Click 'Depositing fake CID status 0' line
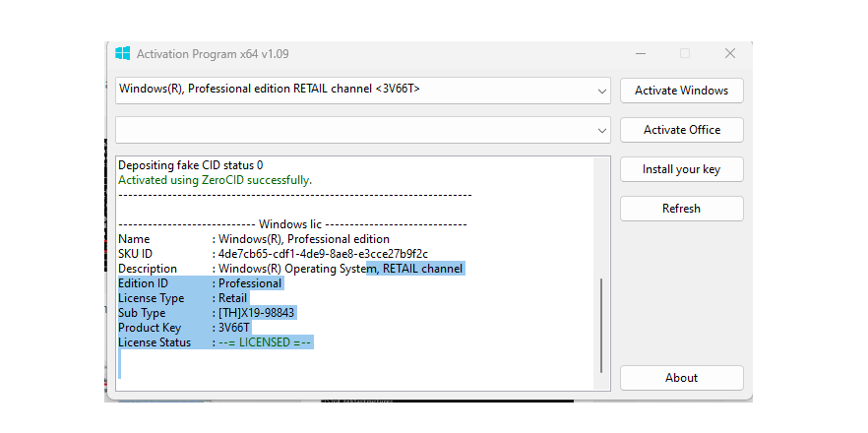 click(191, 165)
